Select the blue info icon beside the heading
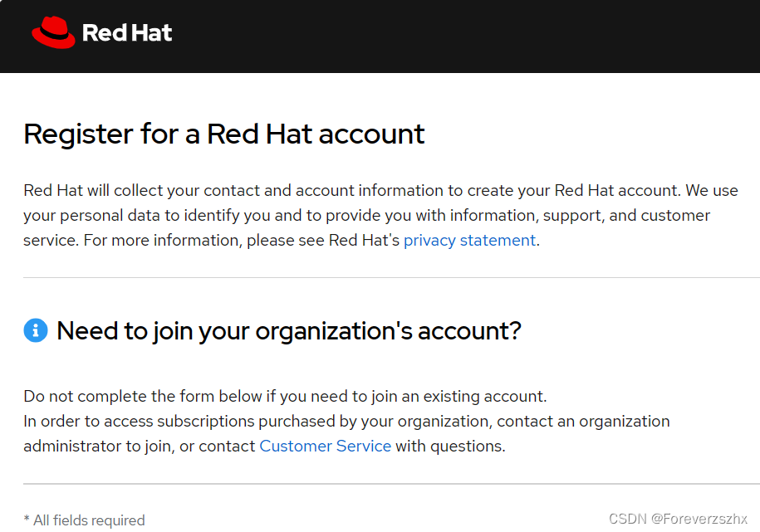This screenshot has height=532, width=760. (x=35, y=330)
